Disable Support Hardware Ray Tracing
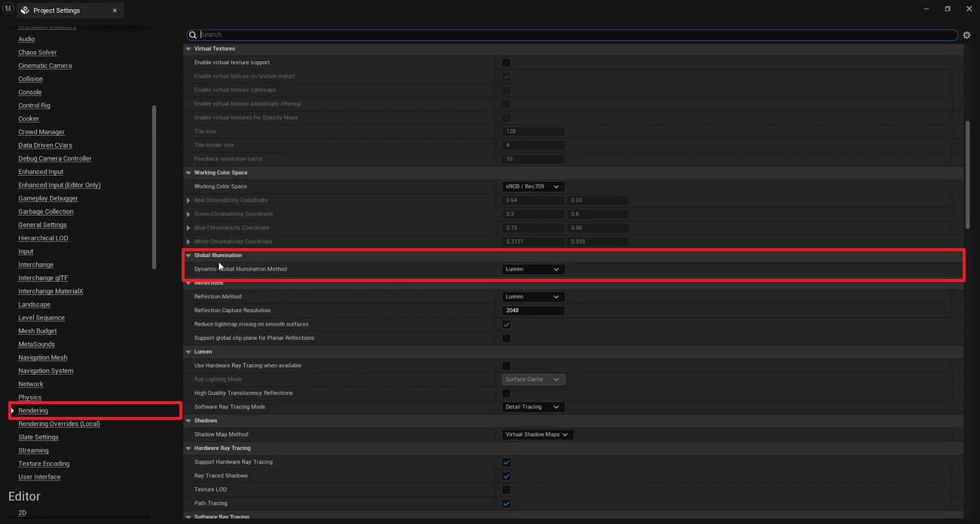The image size is (980, 524). tap(506, 461)
